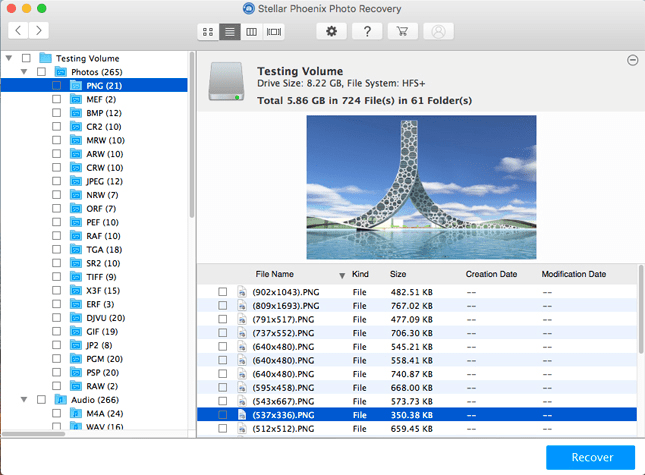Select checkbox for (902x1043).PNG file

[x=223, y=292]
